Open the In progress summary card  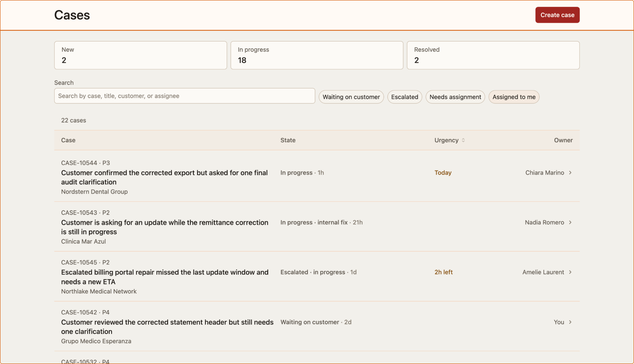coord(317,55)
